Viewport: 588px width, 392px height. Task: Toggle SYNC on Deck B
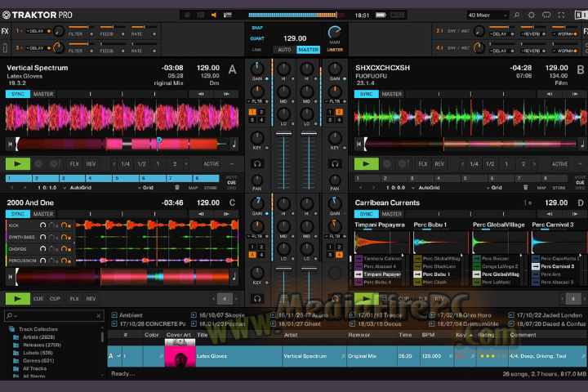pyautogui.click(x=367, y=94)
